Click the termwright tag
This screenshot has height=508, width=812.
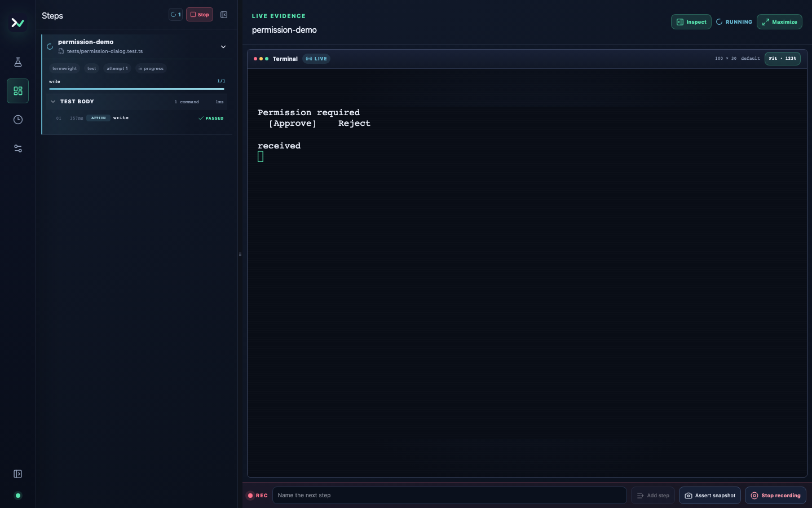64,69
